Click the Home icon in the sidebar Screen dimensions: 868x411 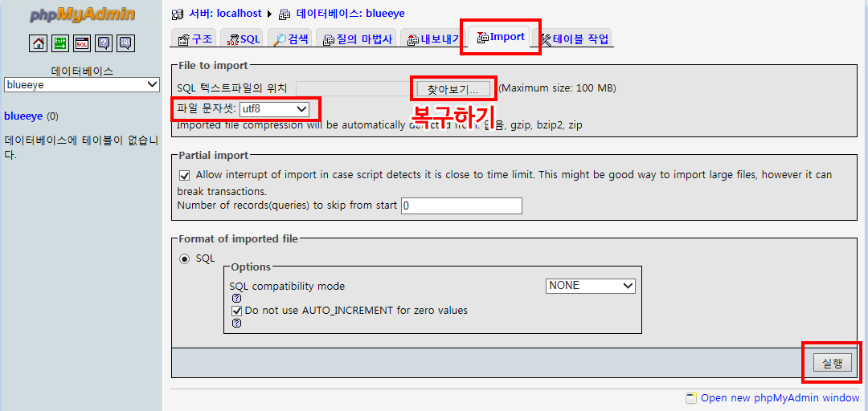[38, 43]
